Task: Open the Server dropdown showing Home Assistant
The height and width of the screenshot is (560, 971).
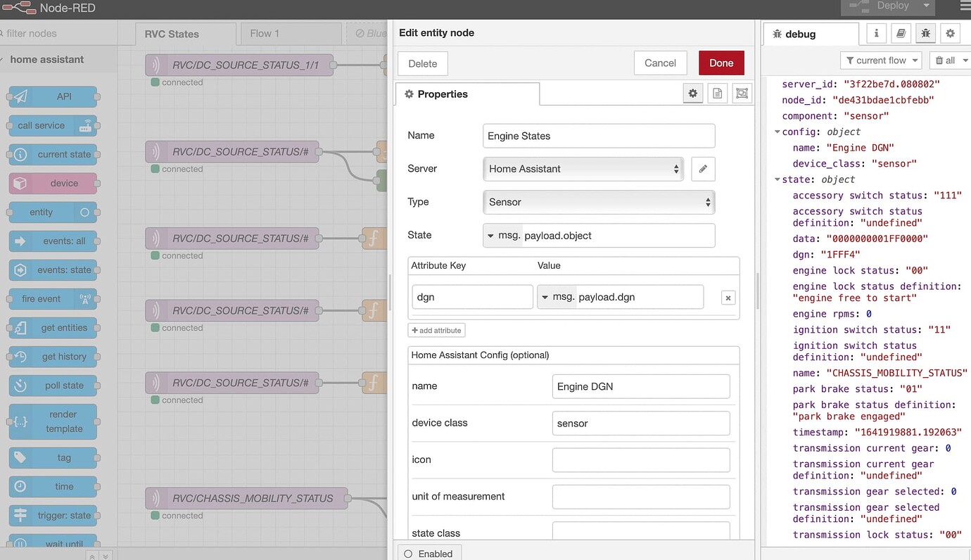Action: [583, 169]
